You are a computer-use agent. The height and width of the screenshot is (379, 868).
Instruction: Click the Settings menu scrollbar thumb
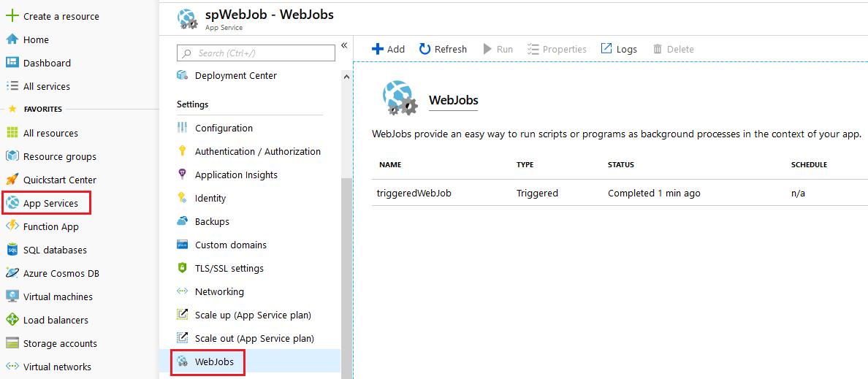coord(346,278)
